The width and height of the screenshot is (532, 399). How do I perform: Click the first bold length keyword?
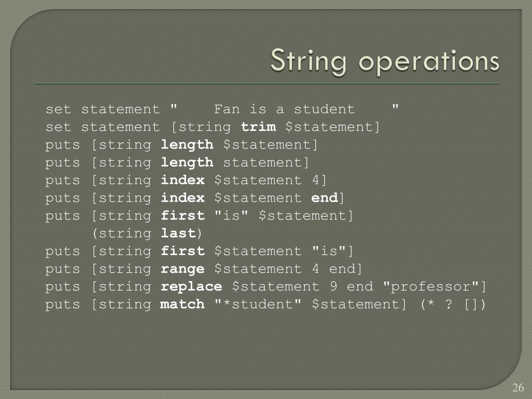tap(187, 145)
